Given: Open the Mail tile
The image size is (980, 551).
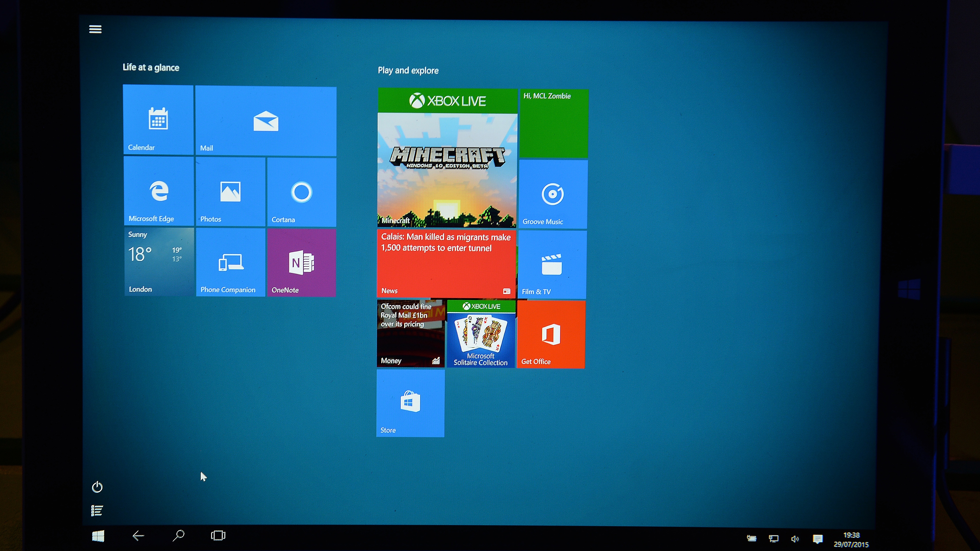Looking at the screenshot, I should [266, 121].
